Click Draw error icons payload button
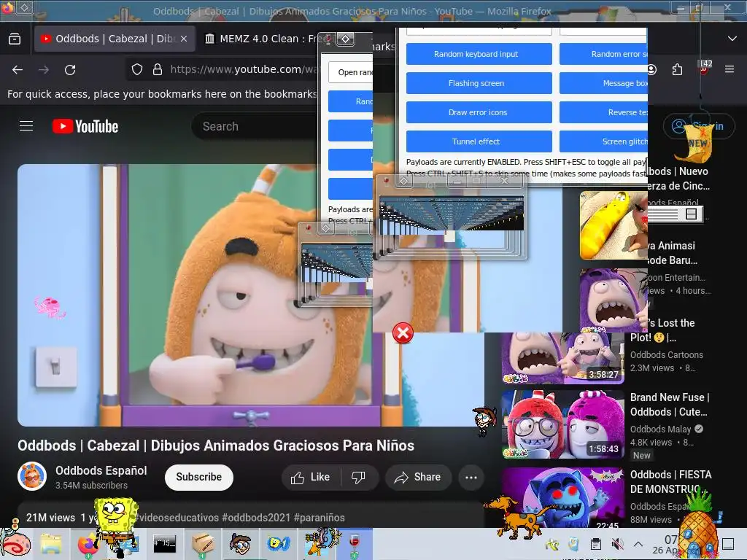Viewport: 747px width, 560px height. click(479, 112)
